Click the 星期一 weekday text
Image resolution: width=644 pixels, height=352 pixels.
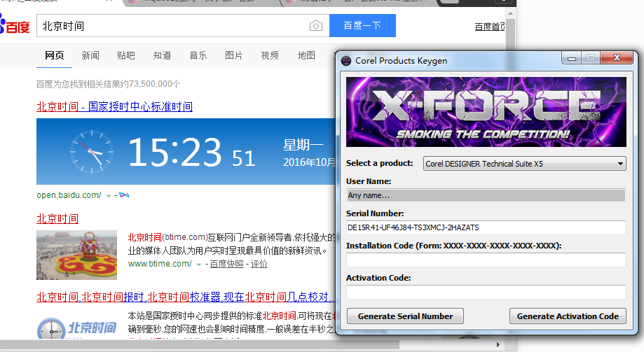pos(303,145)
